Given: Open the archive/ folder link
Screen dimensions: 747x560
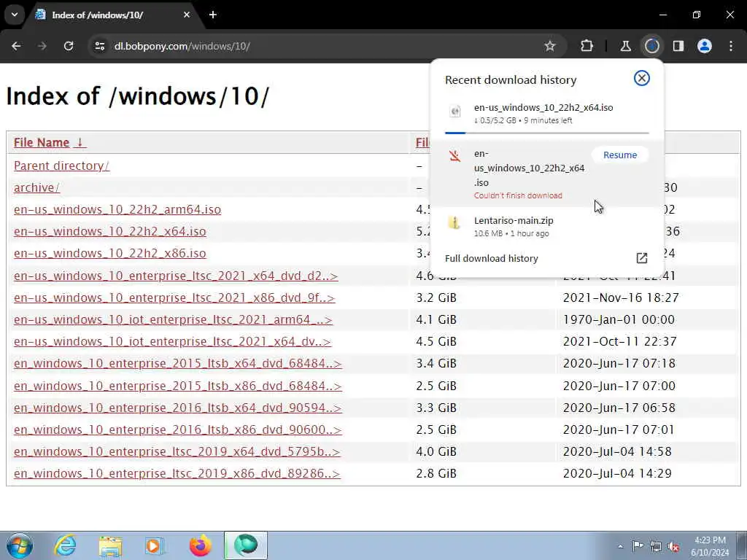Looking at the screenshot, I should click(36, 187).
